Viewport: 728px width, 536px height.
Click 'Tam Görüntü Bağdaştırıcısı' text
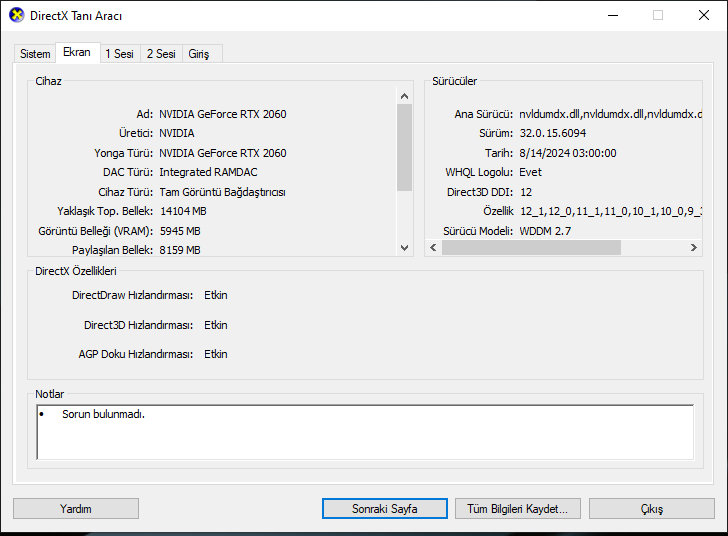click(x=222, y=192)
